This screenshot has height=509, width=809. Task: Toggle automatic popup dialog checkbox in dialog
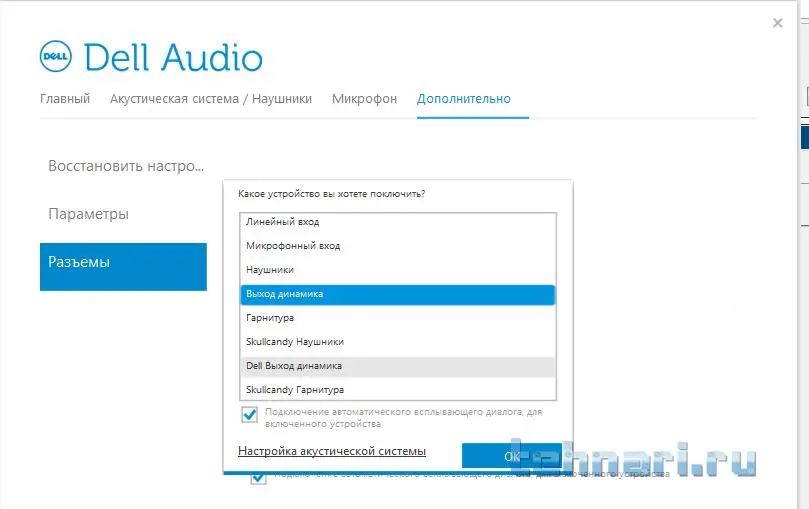[x=250, y=414]
